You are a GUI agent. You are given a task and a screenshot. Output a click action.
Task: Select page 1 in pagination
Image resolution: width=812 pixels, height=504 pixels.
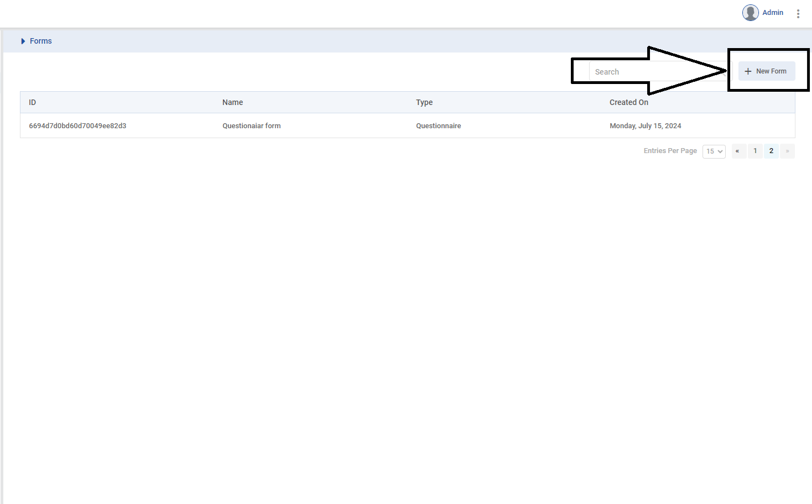[x=755, y=151]
